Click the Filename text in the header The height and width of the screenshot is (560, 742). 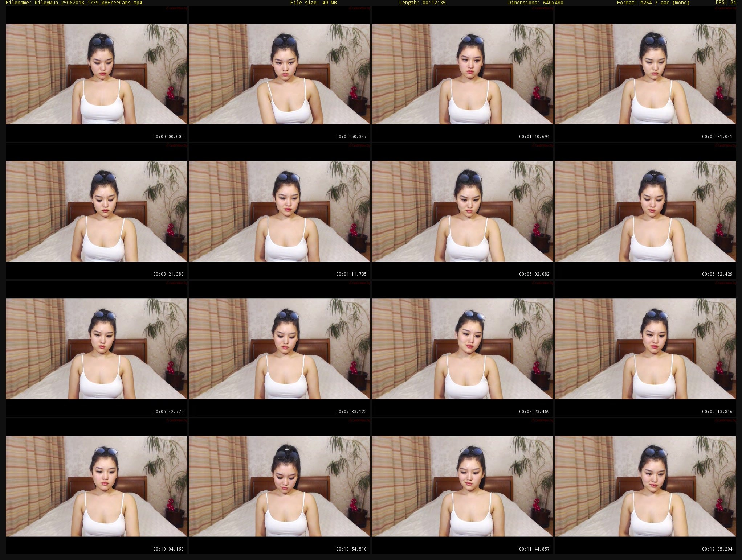click(x=74, y=3)
